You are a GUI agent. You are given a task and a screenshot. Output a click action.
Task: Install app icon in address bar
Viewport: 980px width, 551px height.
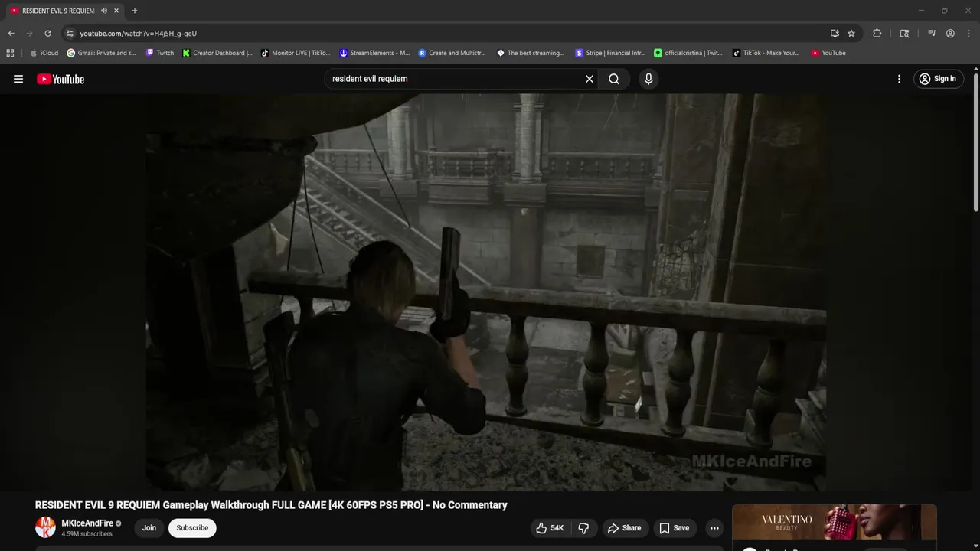(835, 34)
